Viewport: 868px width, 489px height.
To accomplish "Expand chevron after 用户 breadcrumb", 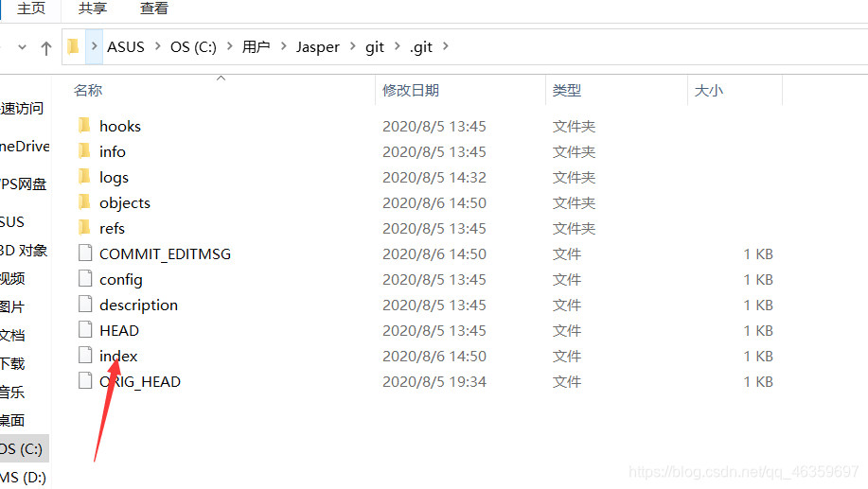I will pyautogui.click(x=283, y=46).
